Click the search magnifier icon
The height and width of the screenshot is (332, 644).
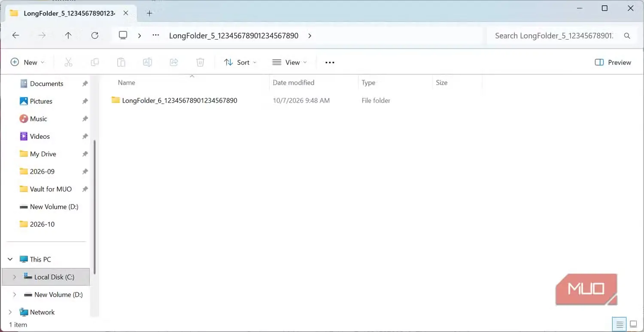click(x=627, y=36)
